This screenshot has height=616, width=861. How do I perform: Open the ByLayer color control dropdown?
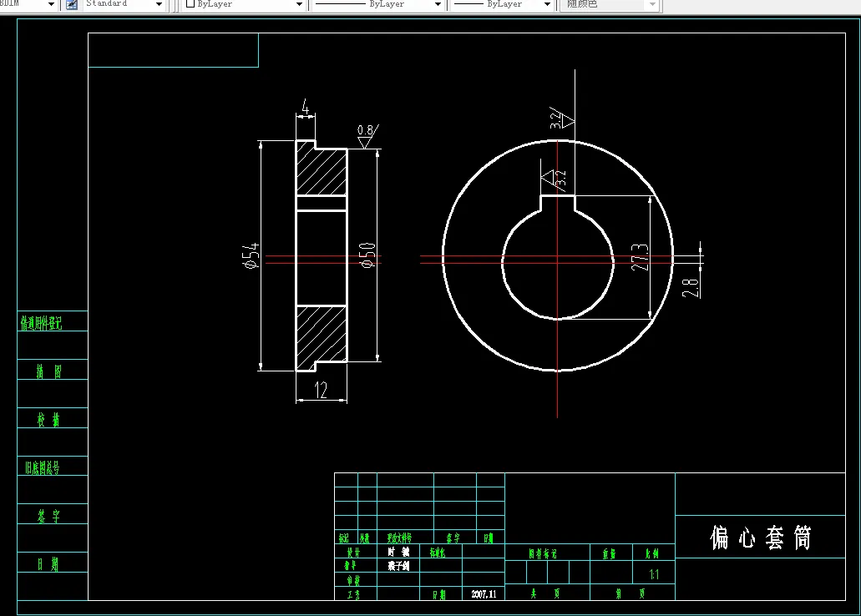point(244,4)
